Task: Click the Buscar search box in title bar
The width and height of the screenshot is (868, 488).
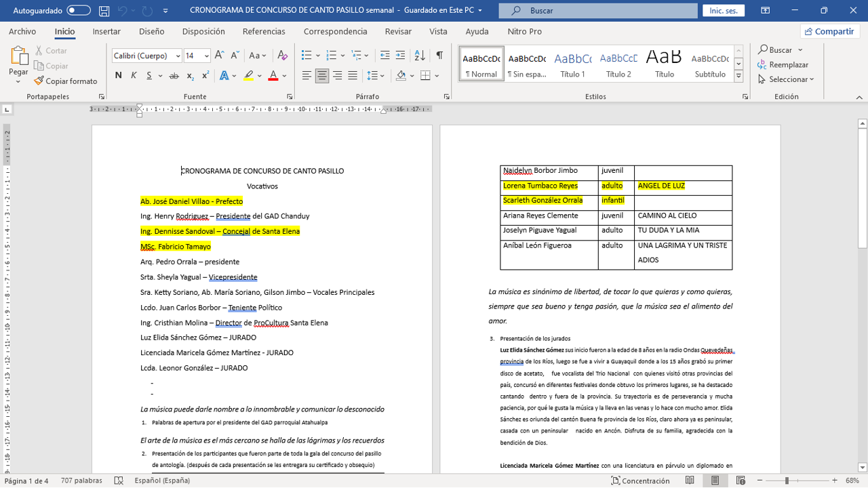Action: pyautogui.click(x=597, y=11)
